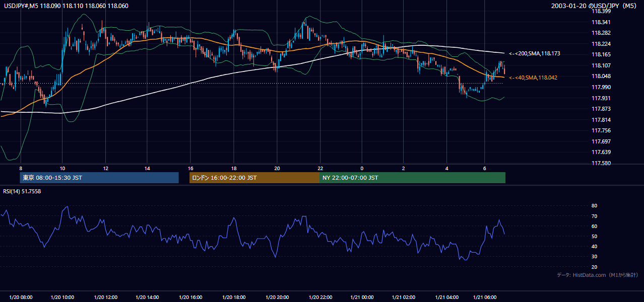Screen dimensions: 644x302
Task: Click the 40 SMA label 118.042
Action: [533, 78]
